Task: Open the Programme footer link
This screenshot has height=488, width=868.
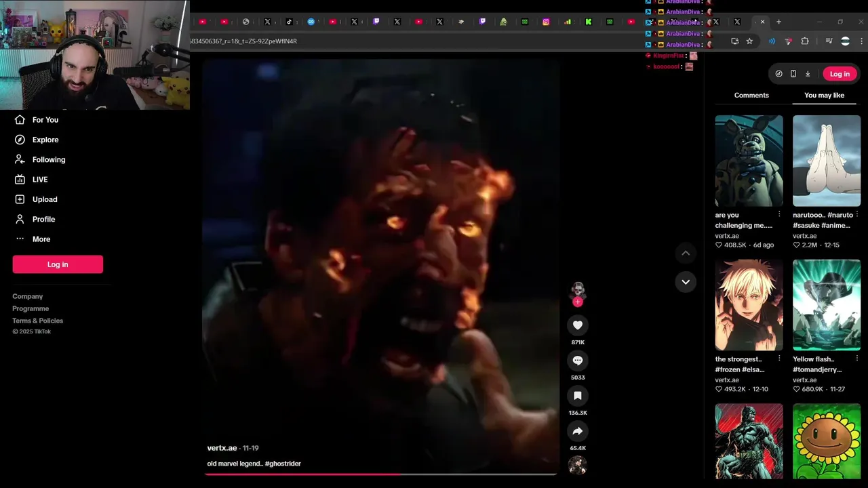Action: 31,308
